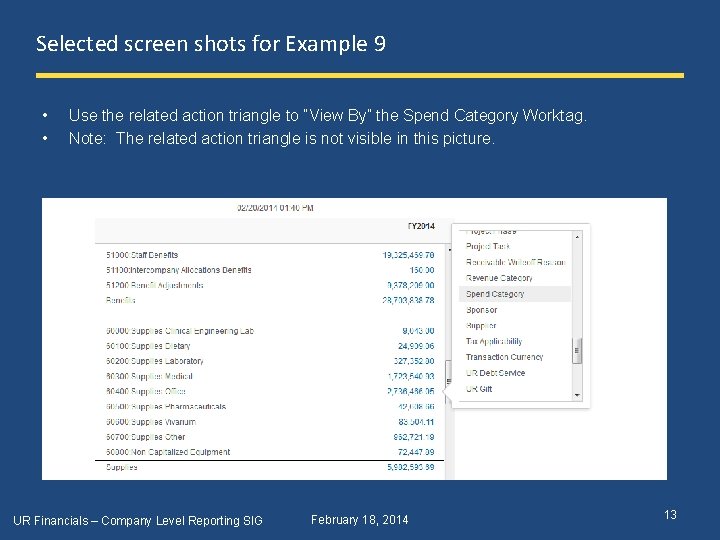Open the Intercompany Allocations Benefits amount
This screenshot has width=720, height=540.
pyautogui.click(x=422, y=270)
